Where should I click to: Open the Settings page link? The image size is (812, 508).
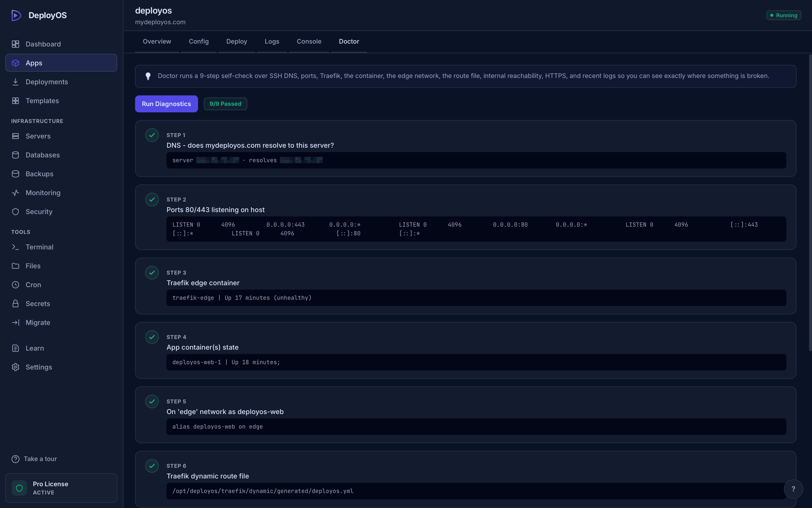pos(61,367)
